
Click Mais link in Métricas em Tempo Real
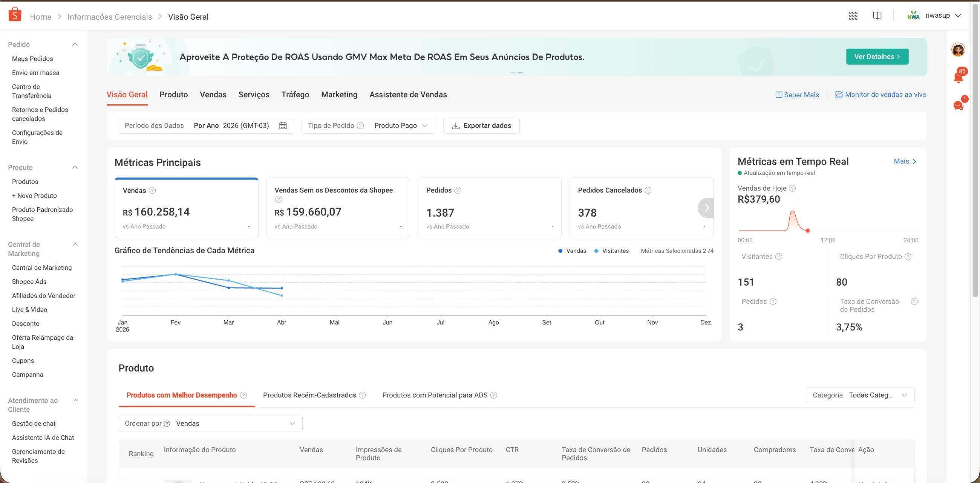pyautogui.click(x=905, y=161)
